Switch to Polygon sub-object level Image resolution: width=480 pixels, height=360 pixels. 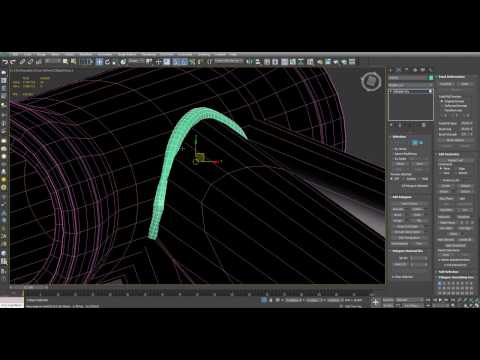(415, 142)
